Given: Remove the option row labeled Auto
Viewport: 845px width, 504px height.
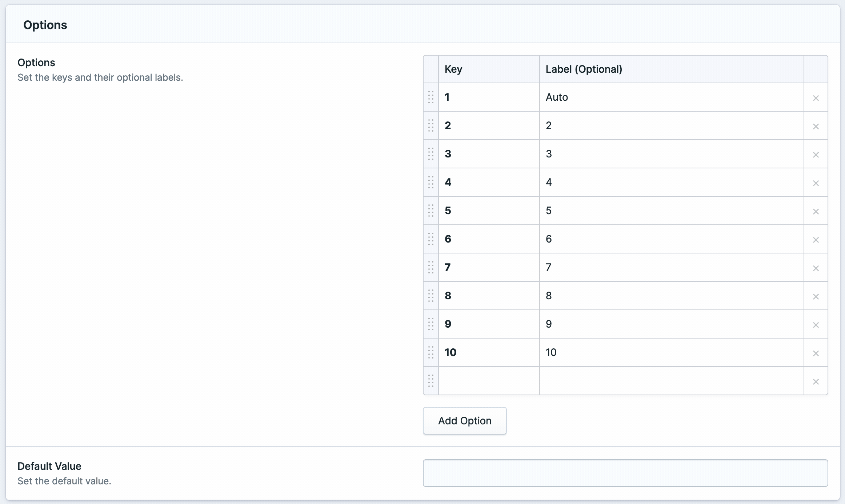Looking at the screenshot, I should click(x=816, y=98).
